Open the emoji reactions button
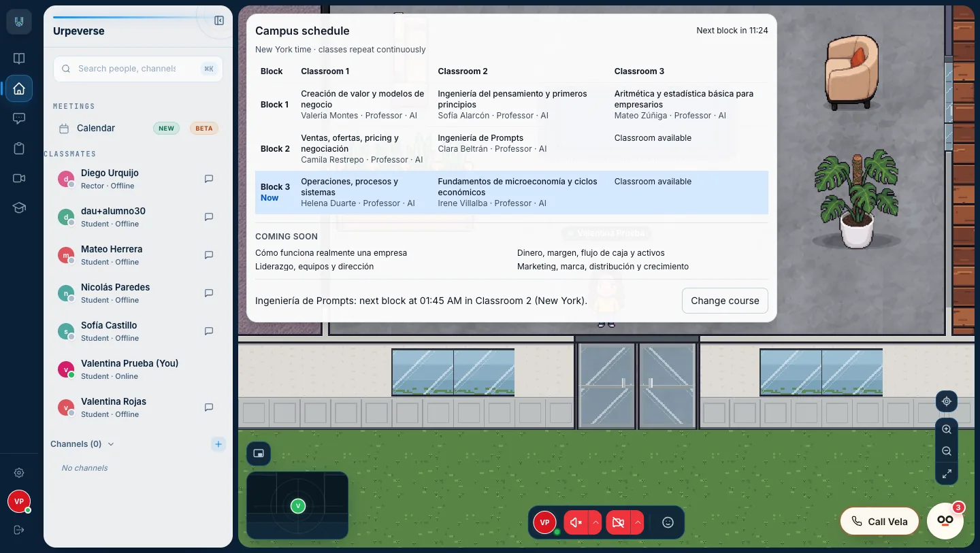The image size is (980, 553). pos(668,522)
